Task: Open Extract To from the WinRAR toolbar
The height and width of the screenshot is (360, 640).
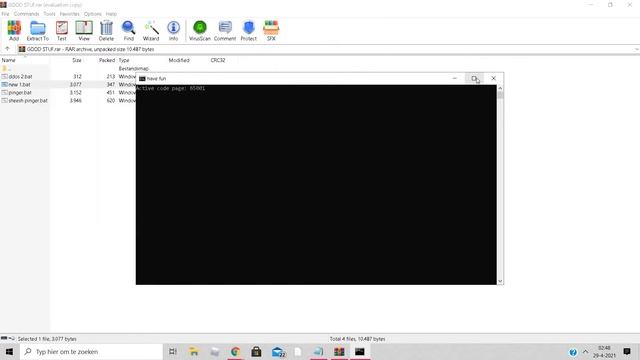Action: coord(38,31)
